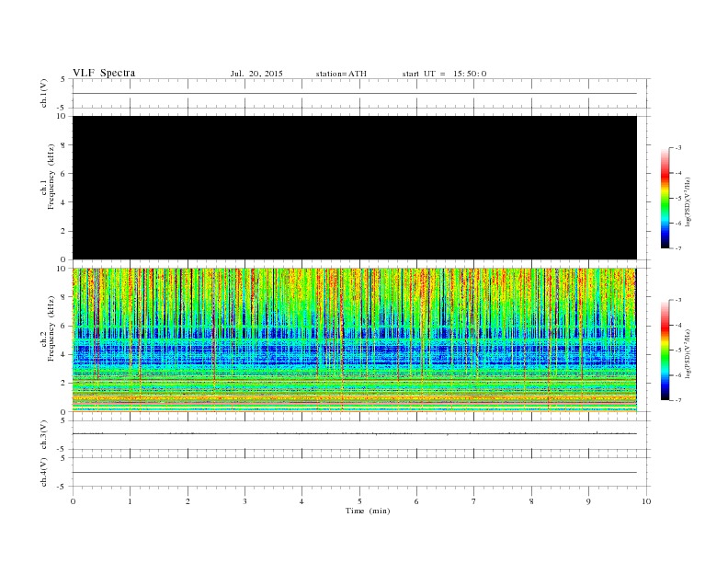Click the '6' tick on the time axis
Image resolution: width=728 pixels, height=563 pixels.
[x=416, y=501]
